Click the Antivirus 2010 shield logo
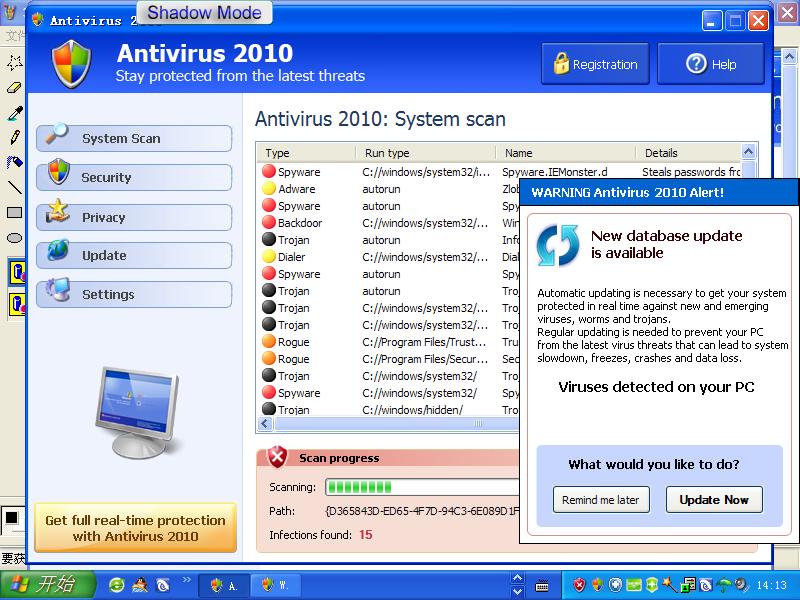 pos(72,64)
